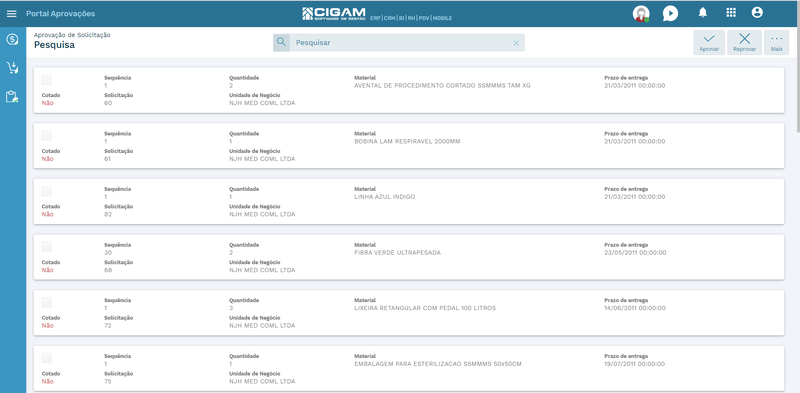
Task: Open the apps grid icon
Action: pos(731,13)
